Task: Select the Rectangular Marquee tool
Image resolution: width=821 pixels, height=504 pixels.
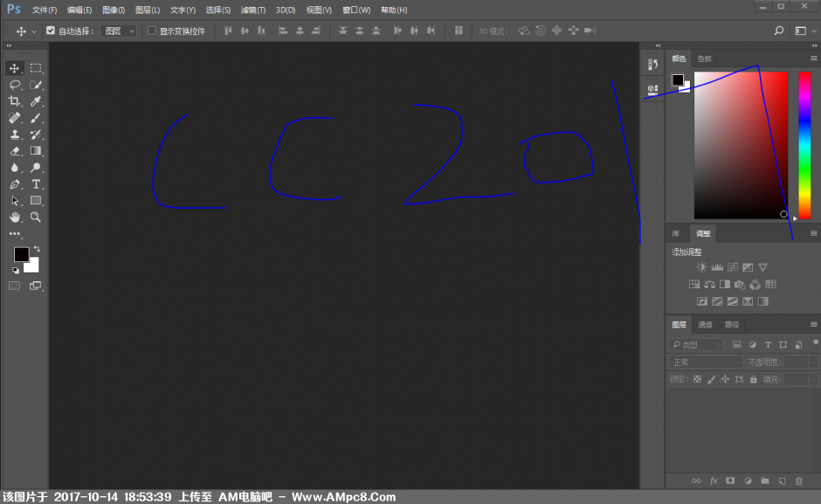Action: tap(36, 68)
